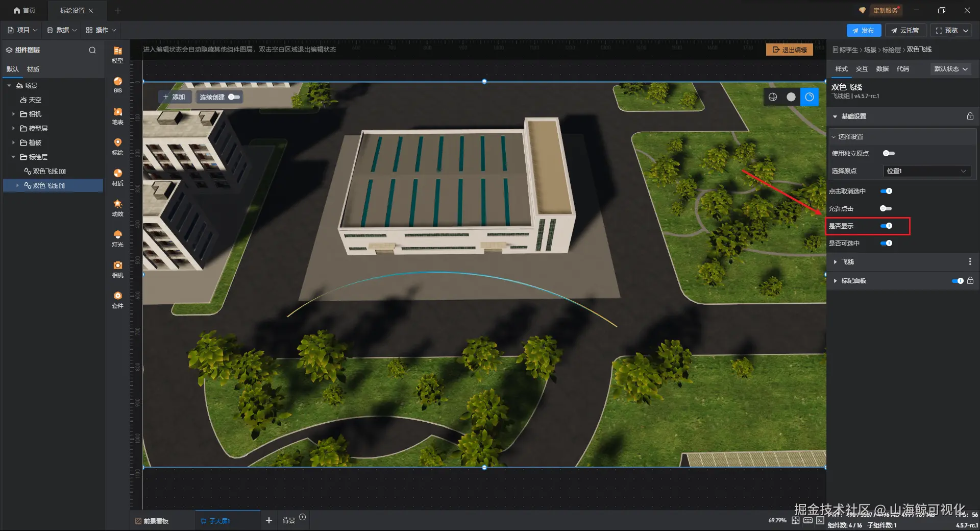
Task: Open the 相机 camera icon in sidebar
Action: tap(117, 269)
